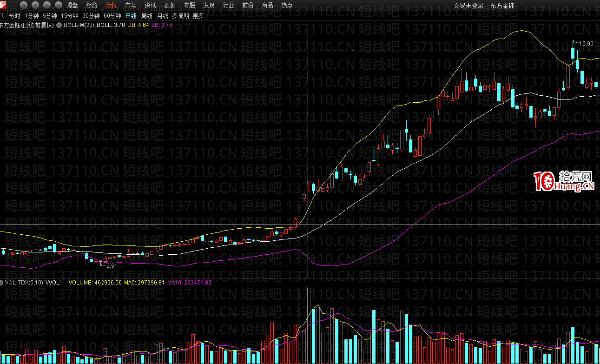
Task: Click the small panel icon left of 分时
Action: (2, 15)
